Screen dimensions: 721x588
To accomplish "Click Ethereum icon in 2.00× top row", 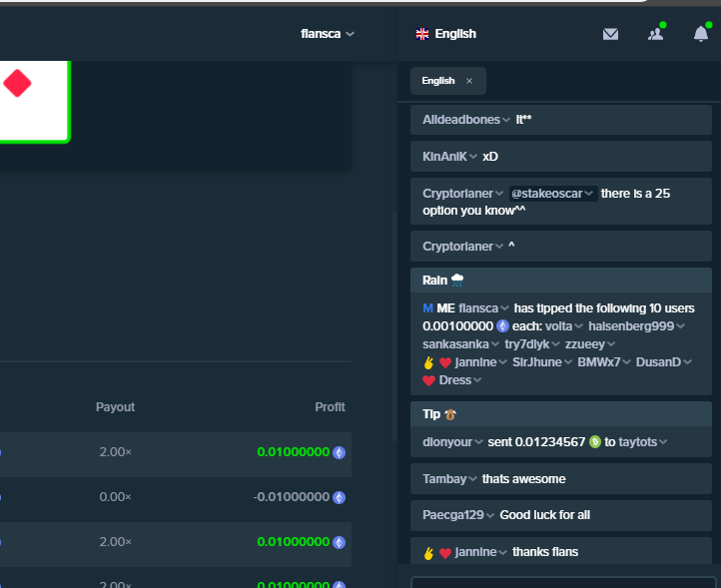I will (x=339, y=452).
